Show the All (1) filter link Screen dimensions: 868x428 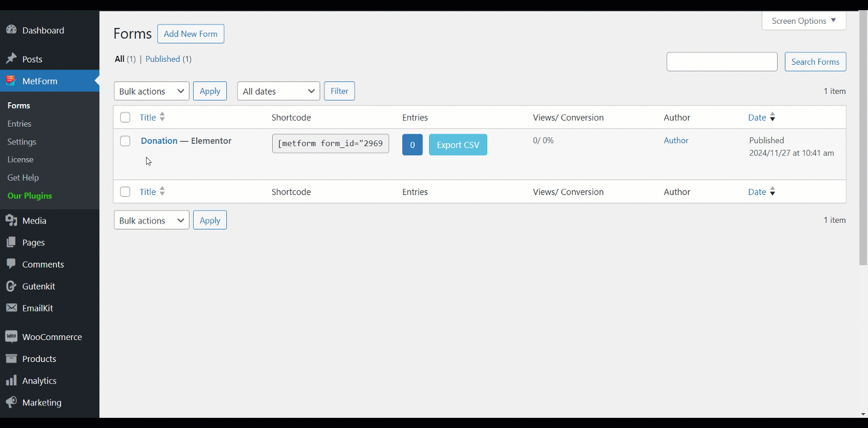coord(125,59)
